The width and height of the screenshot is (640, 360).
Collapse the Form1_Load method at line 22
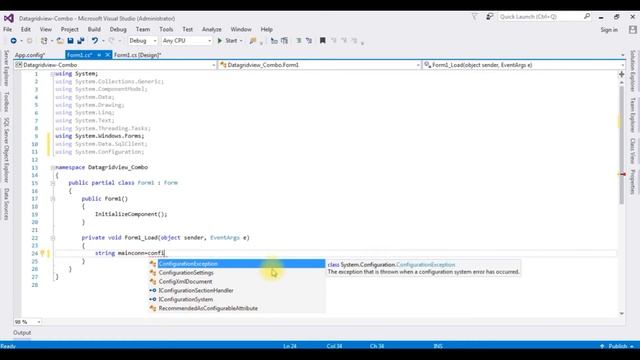pyautogui.click(x=53, y=238)
